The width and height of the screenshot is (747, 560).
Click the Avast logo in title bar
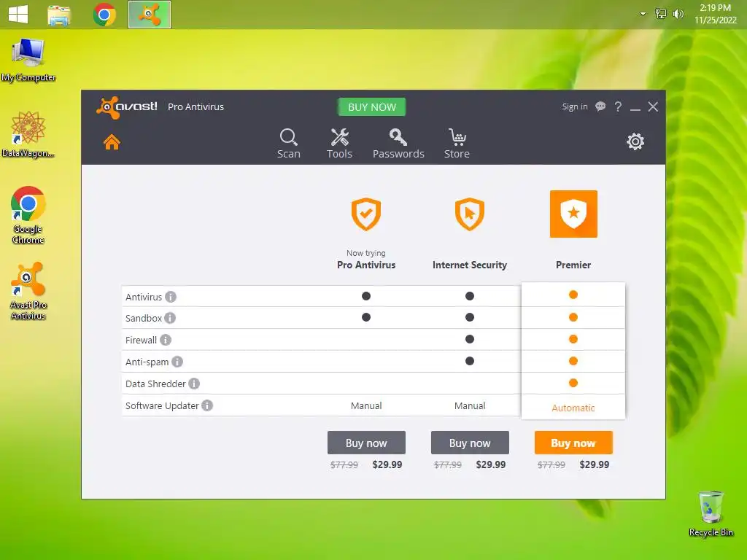pyautogui.click(x=127, y=107)
